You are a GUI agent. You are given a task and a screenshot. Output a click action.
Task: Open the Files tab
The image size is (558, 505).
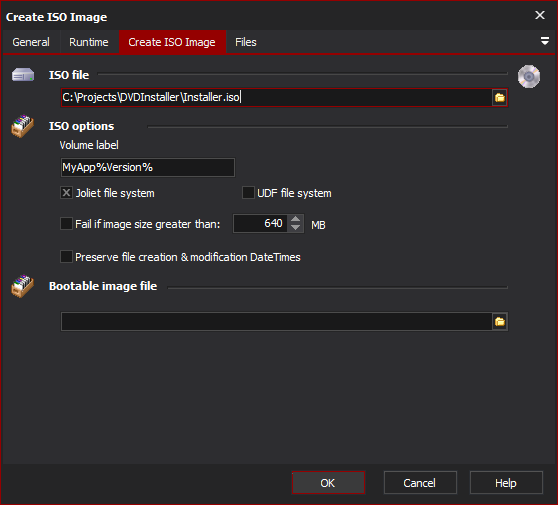246,42
